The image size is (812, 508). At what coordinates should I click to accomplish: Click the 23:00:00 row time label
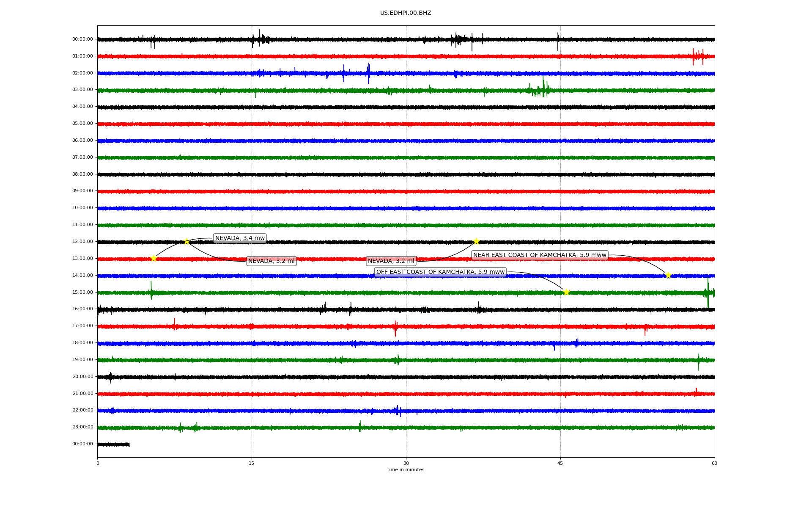click(x=82, y=427)
